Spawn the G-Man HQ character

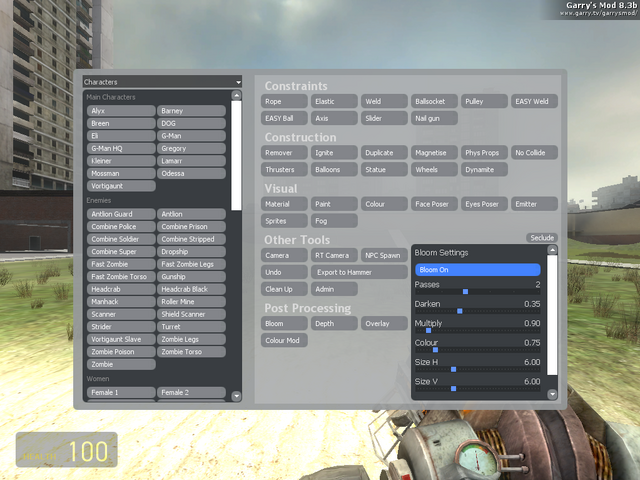pyautogui.click(x=121, y=148)
